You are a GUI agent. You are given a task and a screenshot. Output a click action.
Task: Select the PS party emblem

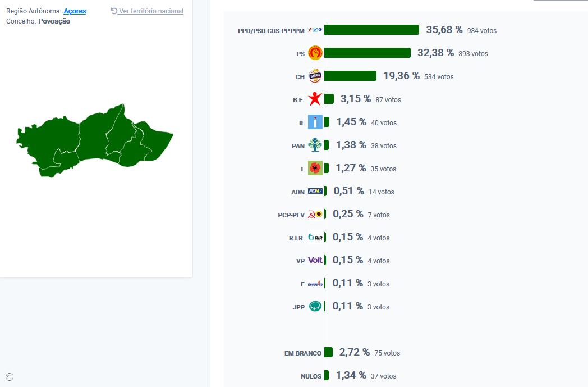315,53
